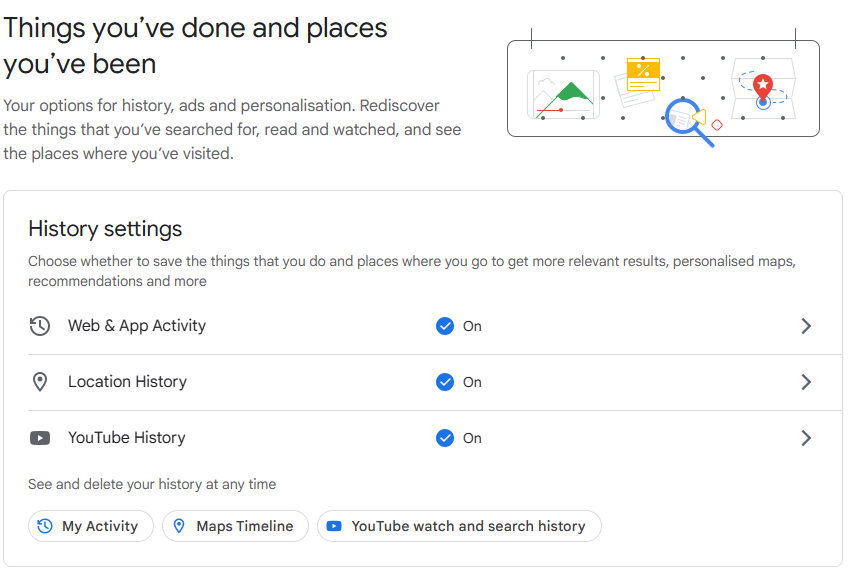The height and width of the screenshot is (570, 848).
Task: Click the blue magnifying glass in the illustration
Action: tap(688, 121)
